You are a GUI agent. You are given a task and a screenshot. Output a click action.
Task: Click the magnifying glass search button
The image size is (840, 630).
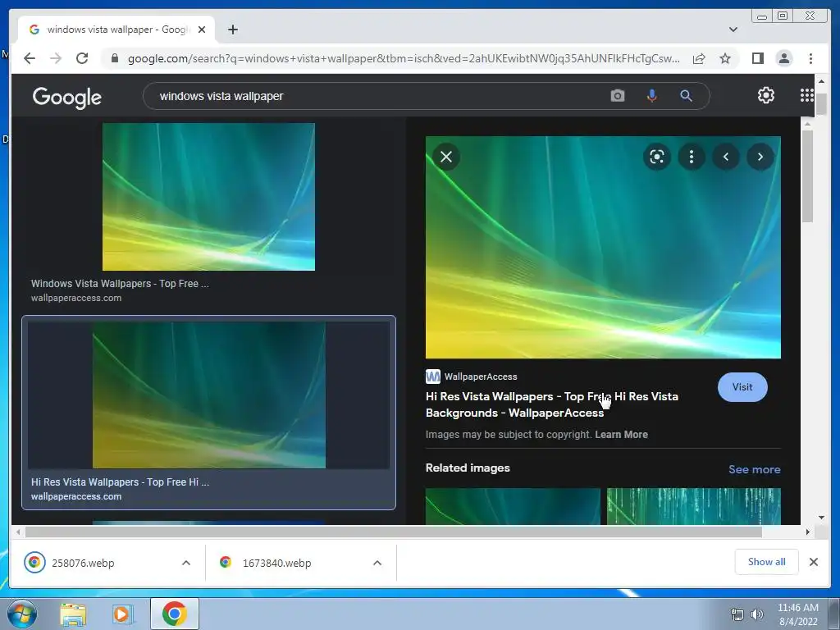pyautogui.click(x=686, y=96)
